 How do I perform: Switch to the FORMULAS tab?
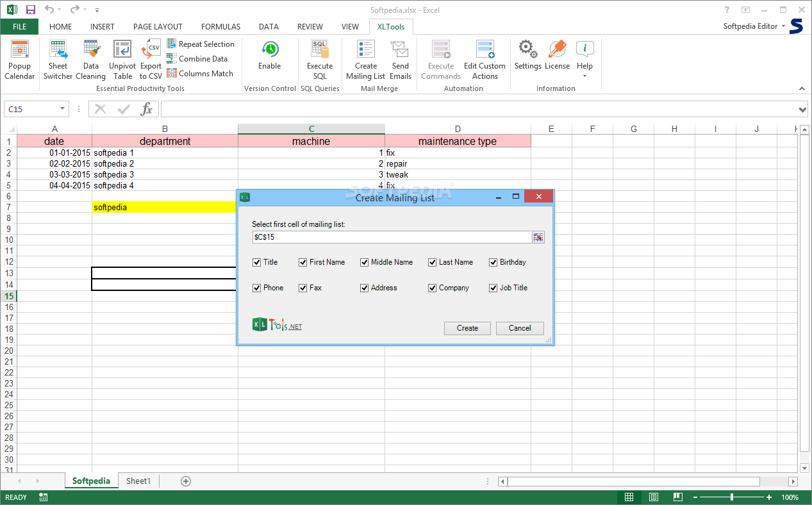(x=220, y=26)
